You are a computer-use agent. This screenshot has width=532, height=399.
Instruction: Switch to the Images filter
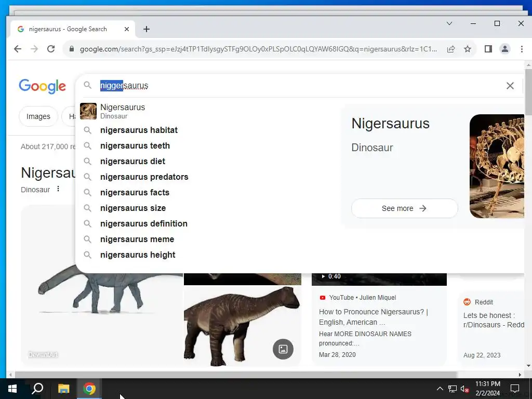click(38, 116)
